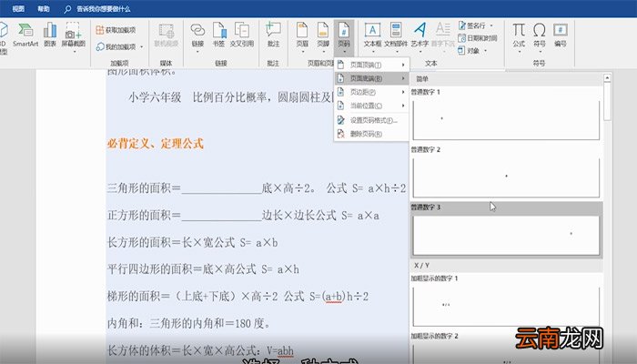Open the 帮助 ribbon tab

[x=44, y=8]
